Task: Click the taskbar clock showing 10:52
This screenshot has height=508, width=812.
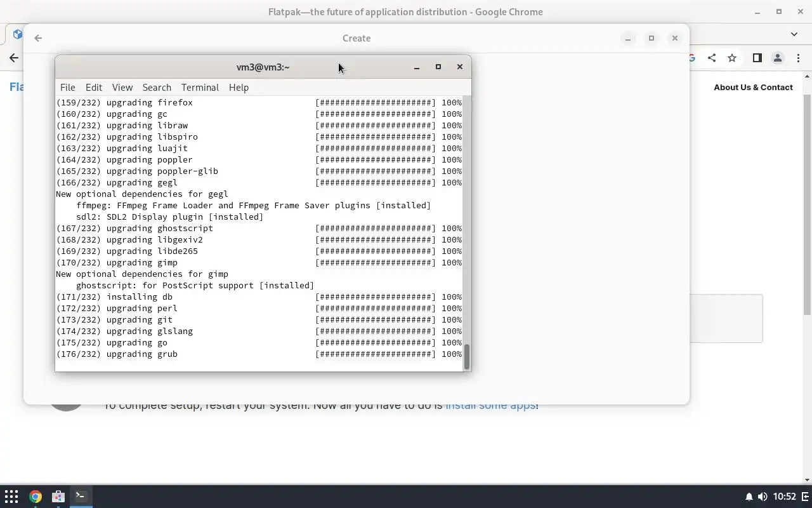Action: (785, 497)
